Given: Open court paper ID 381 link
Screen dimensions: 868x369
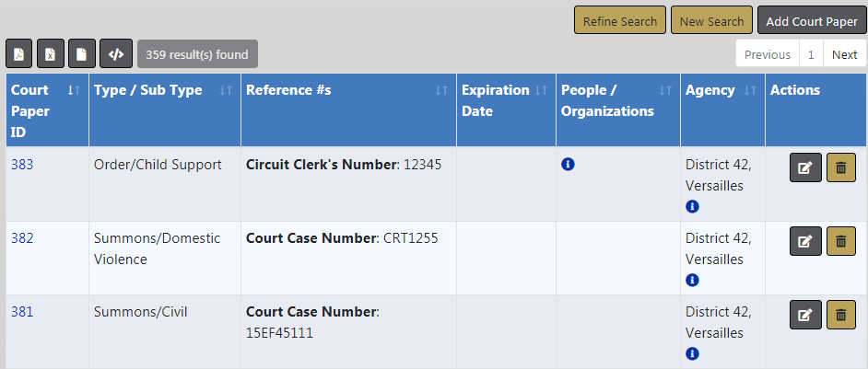Looking at the screenshot, I should click(21, 312).
